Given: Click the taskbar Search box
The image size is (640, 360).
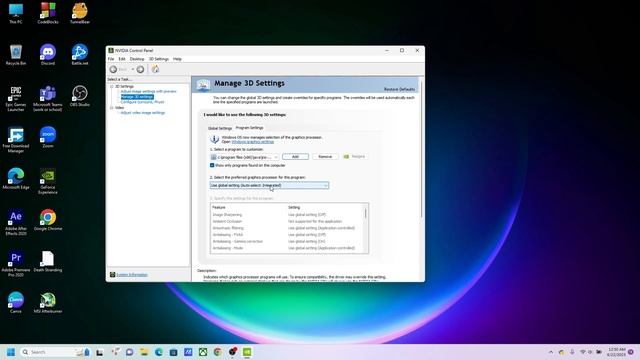Looking at the screenshot, I should click(x=56, y=352).
